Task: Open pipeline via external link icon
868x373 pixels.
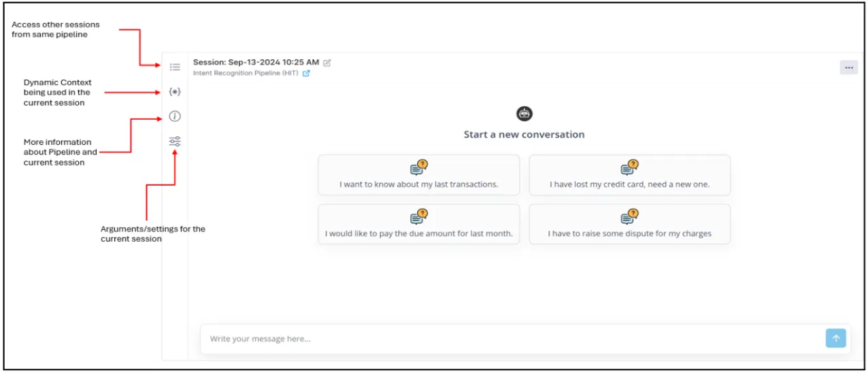Action: click(306, 74)
